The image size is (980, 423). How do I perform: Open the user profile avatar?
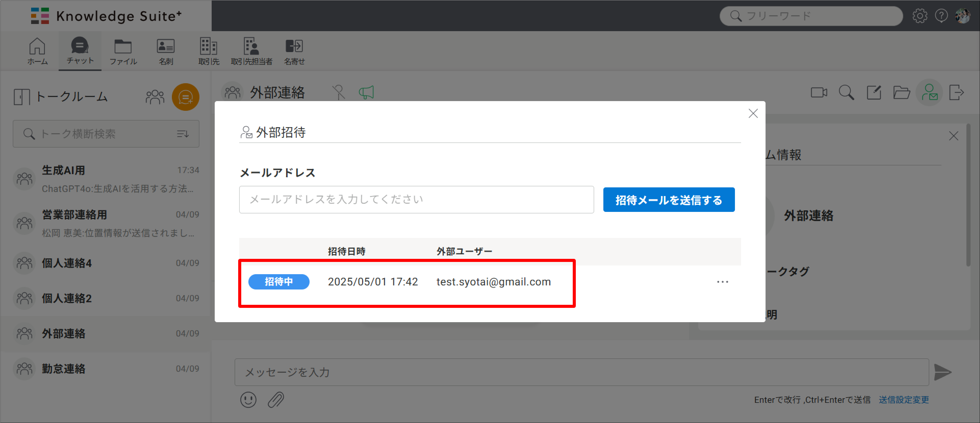point(962,16)
